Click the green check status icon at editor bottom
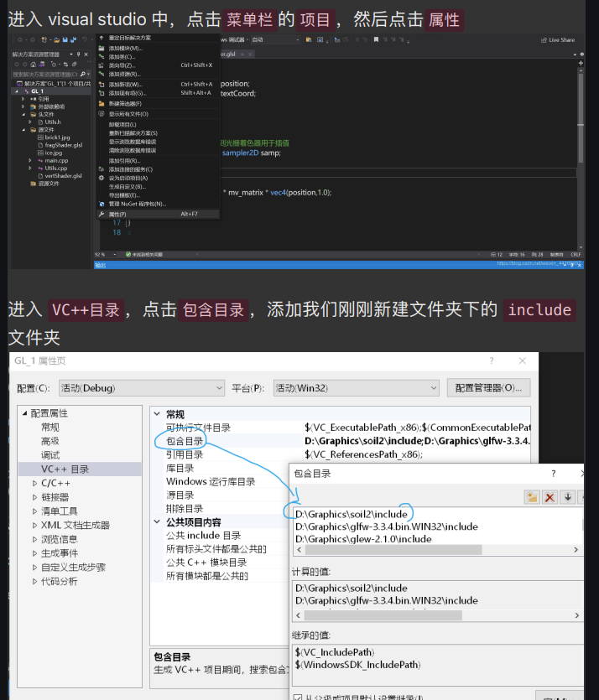The image size is (599, 700). click(x=128, y=255)
